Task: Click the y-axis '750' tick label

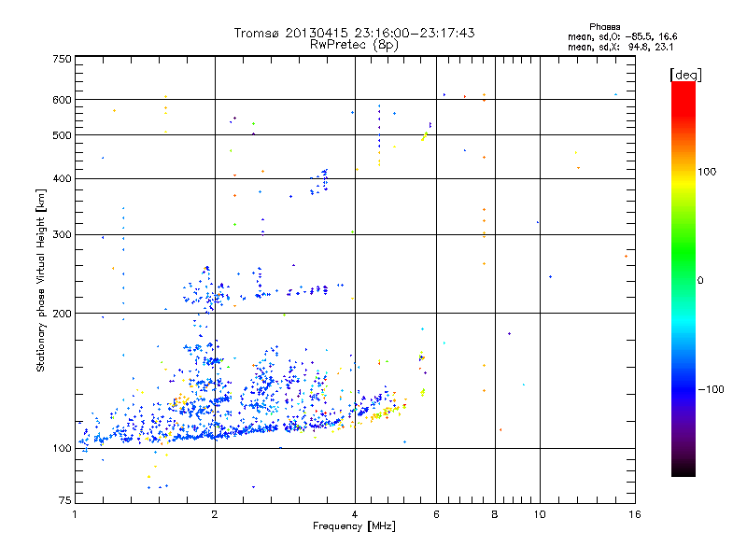Action: (x=62, y=59)
